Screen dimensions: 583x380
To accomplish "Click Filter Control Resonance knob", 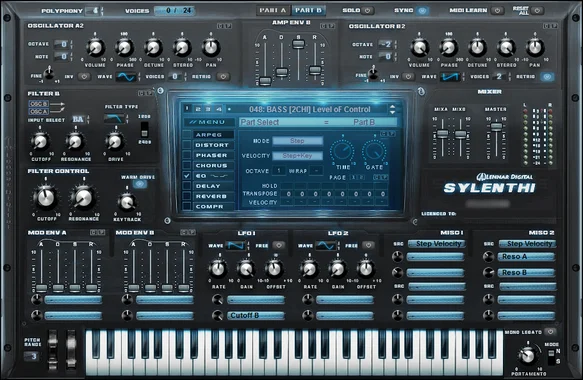I will [x=83, y=198].
